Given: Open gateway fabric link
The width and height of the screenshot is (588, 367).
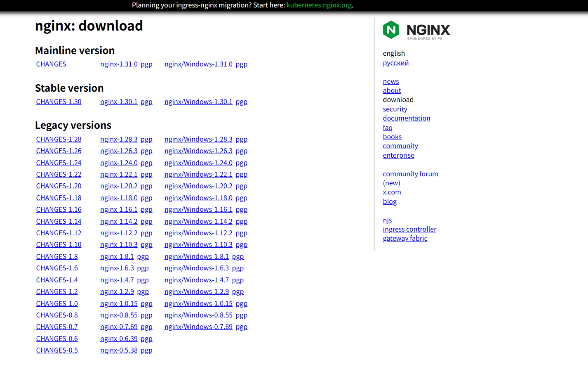Looking at the screenshot, I should [405, 238].
